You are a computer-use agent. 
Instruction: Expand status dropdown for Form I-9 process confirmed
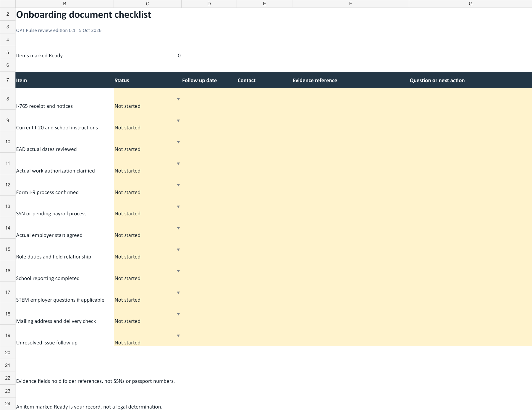coord(178,185)
